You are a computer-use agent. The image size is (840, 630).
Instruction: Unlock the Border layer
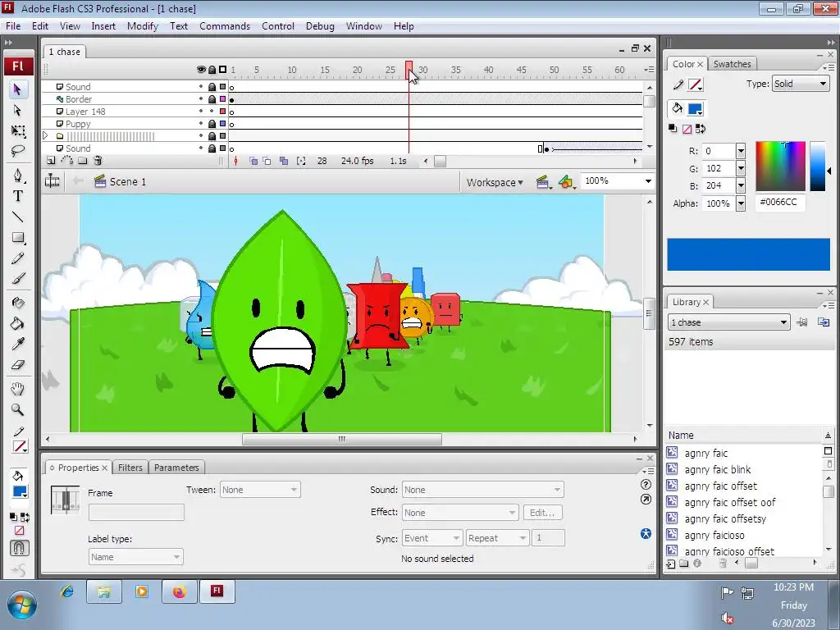[x=212, y=99]
